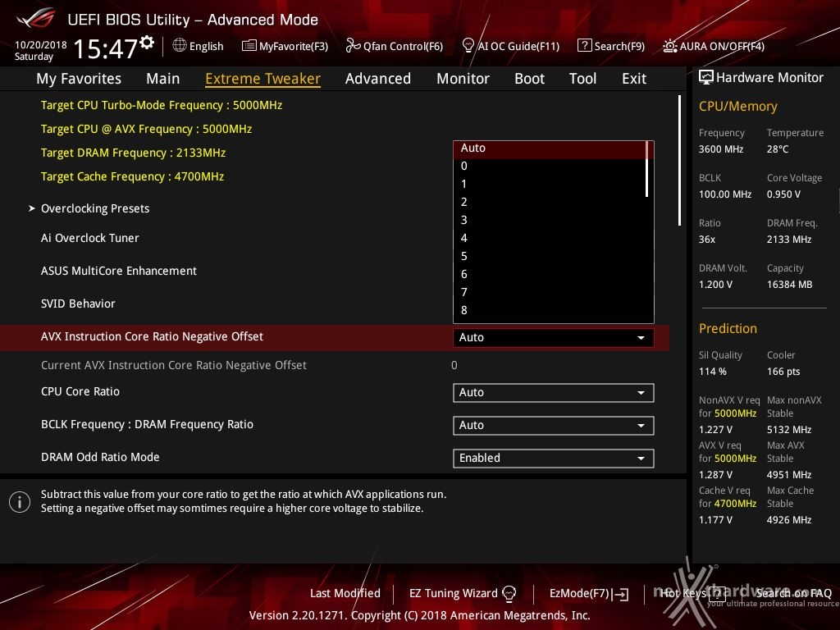This screenshot has width=840, height=630.
Task: Open the Monitor tab
Action: pos(463,79)
